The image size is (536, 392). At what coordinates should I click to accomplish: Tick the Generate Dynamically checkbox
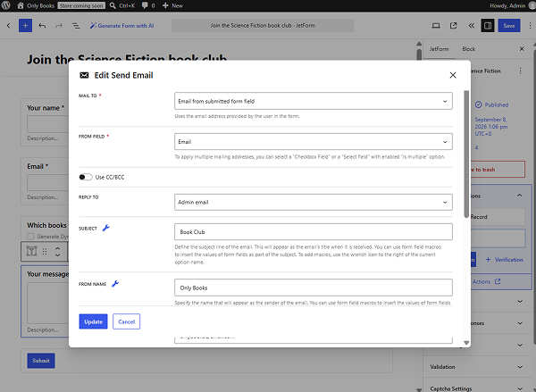coord(30,236)
